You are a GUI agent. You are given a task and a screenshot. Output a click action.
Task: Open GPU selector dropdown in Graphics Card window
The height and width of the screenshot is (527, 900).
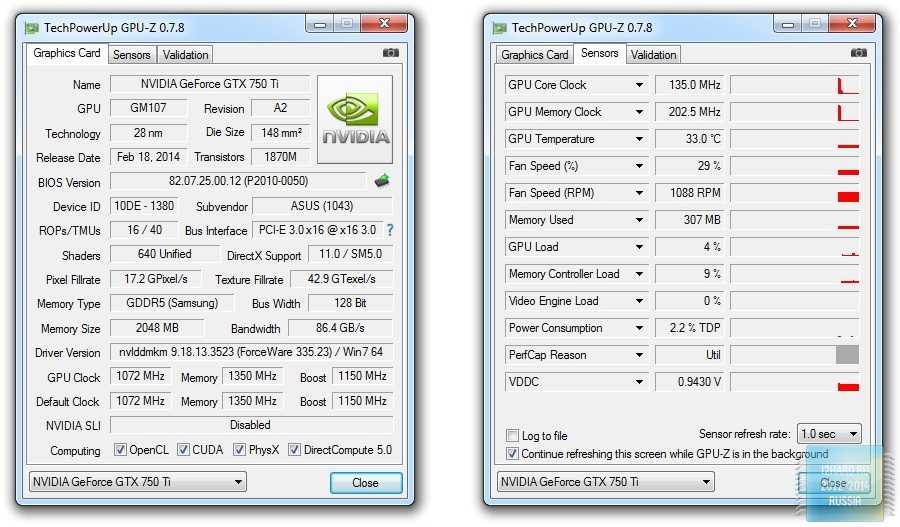point(138,482)
